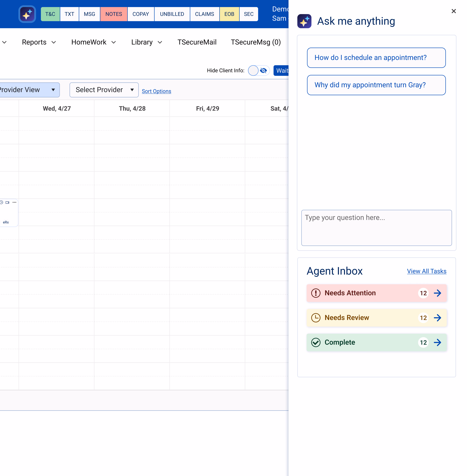Open Needs Review tasks via arrow
Image resolution: width=467 pixels, height=476 pixels.
(x=438, y=318)
